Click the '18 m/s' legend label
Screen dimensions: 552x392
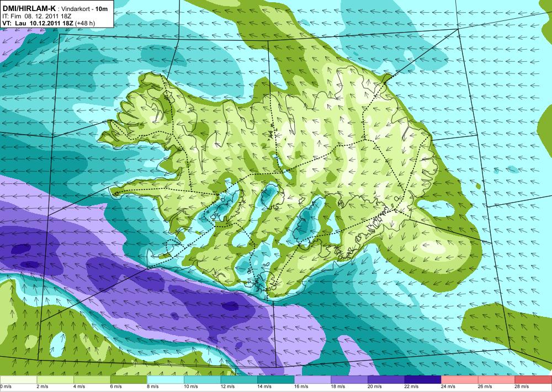[338, 386]
